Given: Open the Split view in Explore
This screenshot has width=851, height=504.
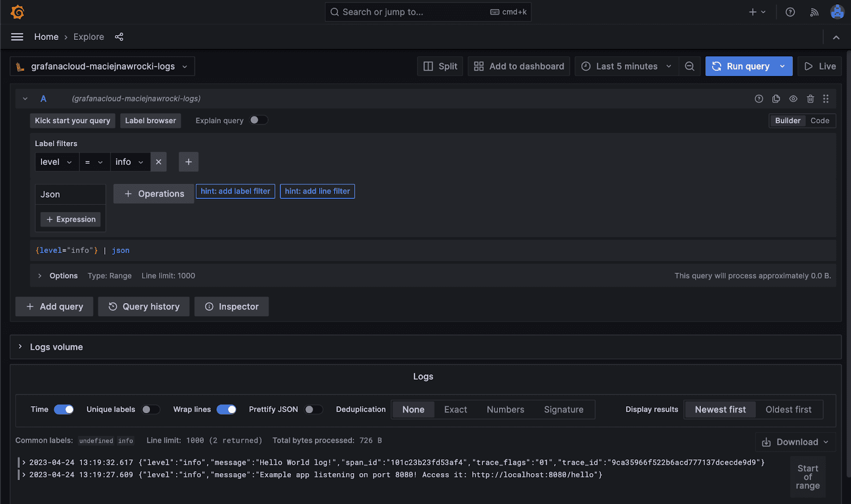Looking at the screenshot, I should [x=440, y=66].
